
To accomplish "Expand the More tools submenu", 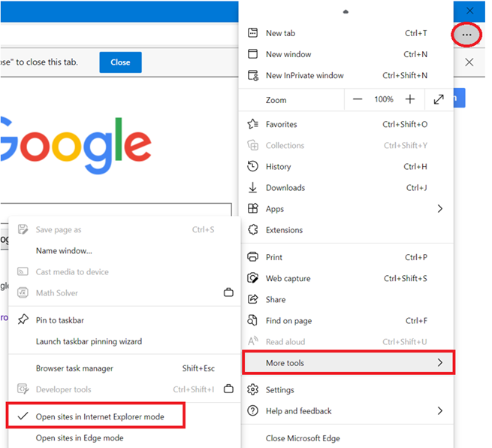I will coord(349,362).
